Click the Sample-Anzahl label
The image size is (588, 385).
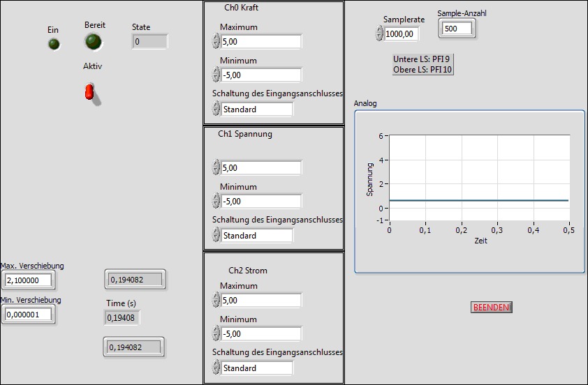pos(462,13)
